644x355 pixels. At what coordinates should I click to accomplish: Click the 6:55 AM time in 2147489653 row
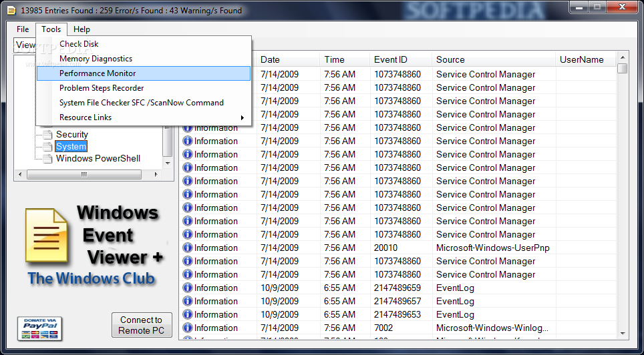[339, 314]
